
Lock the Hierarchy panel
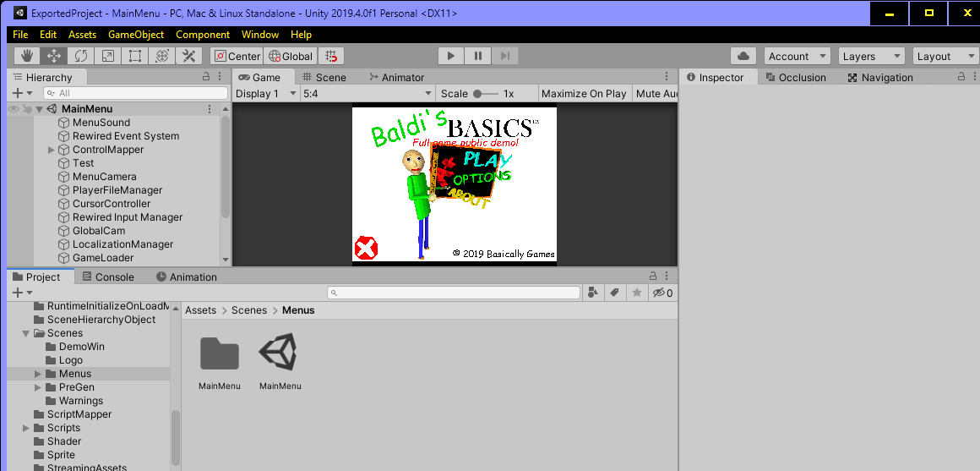pyautogui.click(x=206, y=76)
